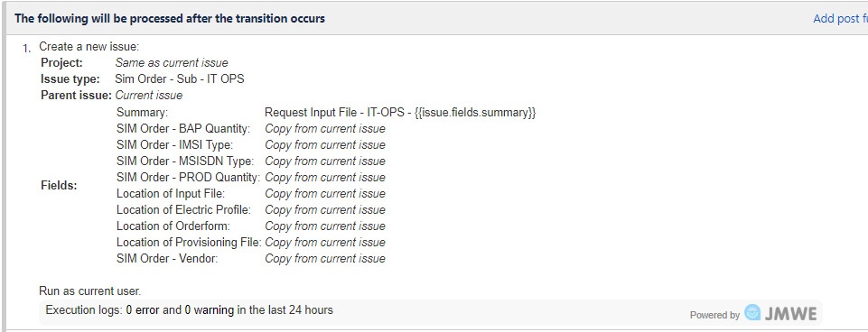Select the SIM Order - IMSI Type row
The height and width of the screenshot is (332, 868).
click(x=251, y=145)
